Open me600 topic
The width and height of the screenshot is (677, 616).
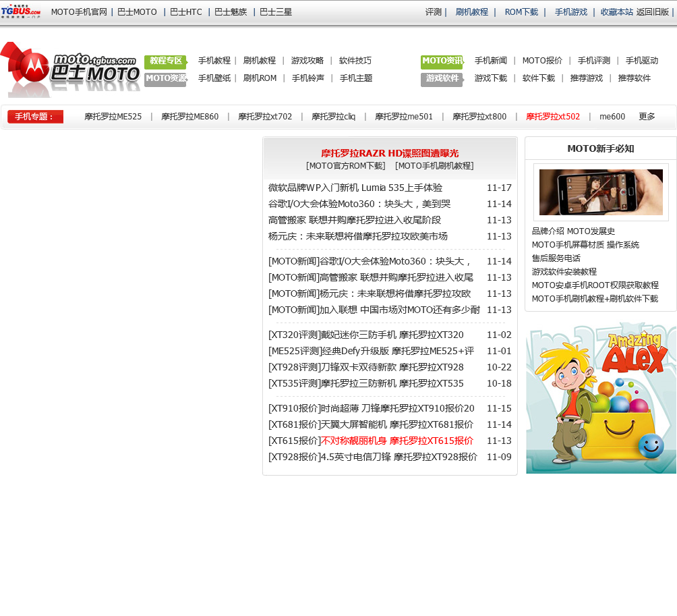pos(612,117)
